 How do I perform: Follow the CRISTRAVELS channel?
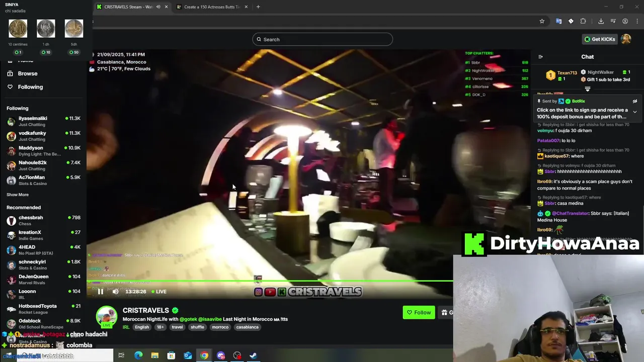[419, 312]
